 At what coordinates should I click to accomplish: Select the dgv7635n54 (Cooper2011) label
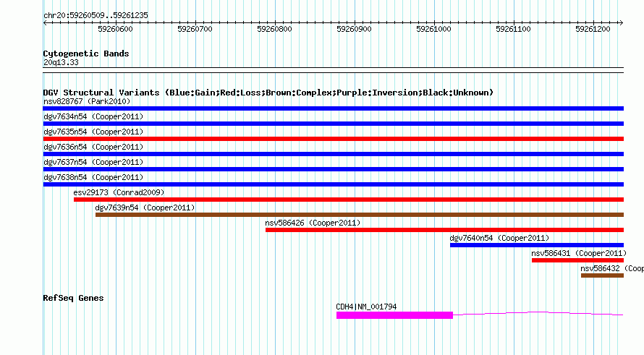[93, 132]
